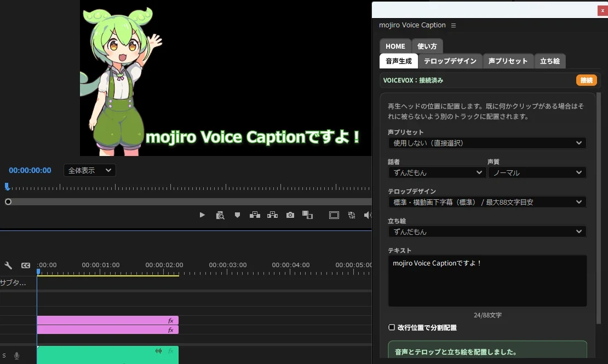608x364 pixels.
Task: Add a marker with the marker icon
Action: coord(237,215)
